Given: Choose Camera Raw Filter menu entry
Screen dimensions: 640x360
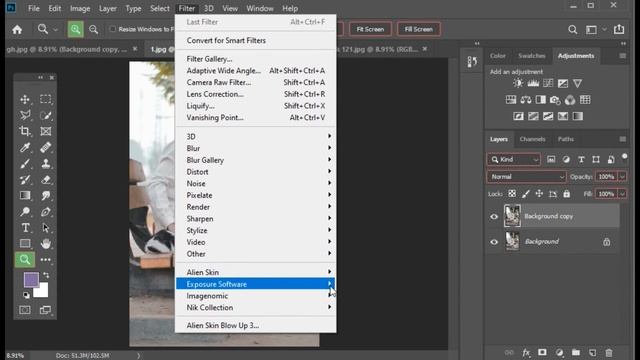Looking at the screenshot, I should pos(256,82).
